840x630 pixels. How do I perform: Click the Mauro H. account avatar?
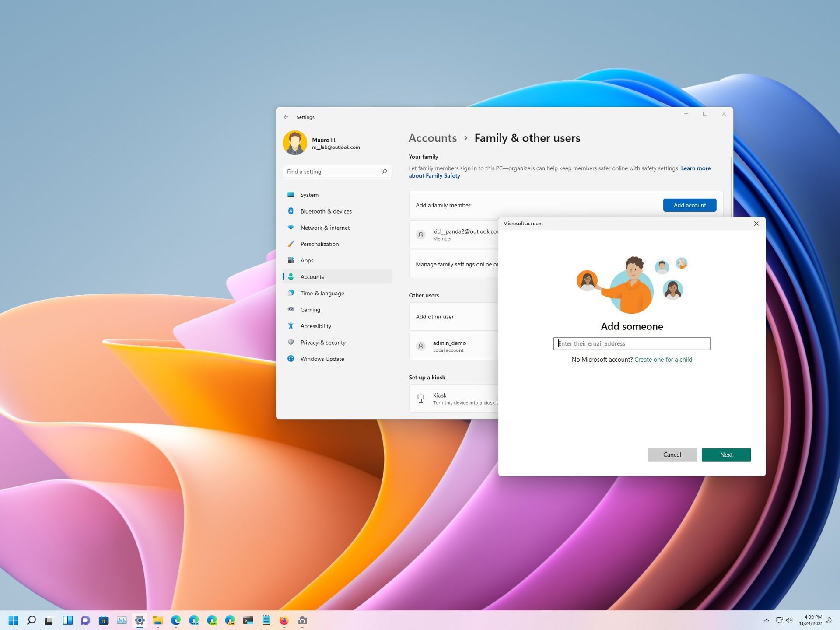point(295,142)
